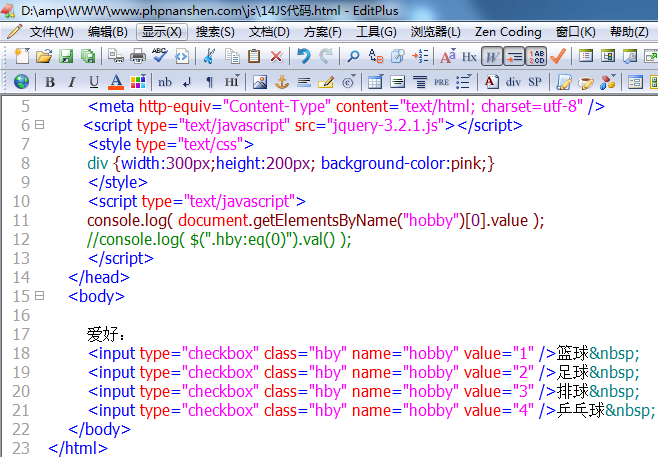Image resolution: width=658 pixels, height=457 pixels.
Task: Save all open documents
Action: point(88,56)
